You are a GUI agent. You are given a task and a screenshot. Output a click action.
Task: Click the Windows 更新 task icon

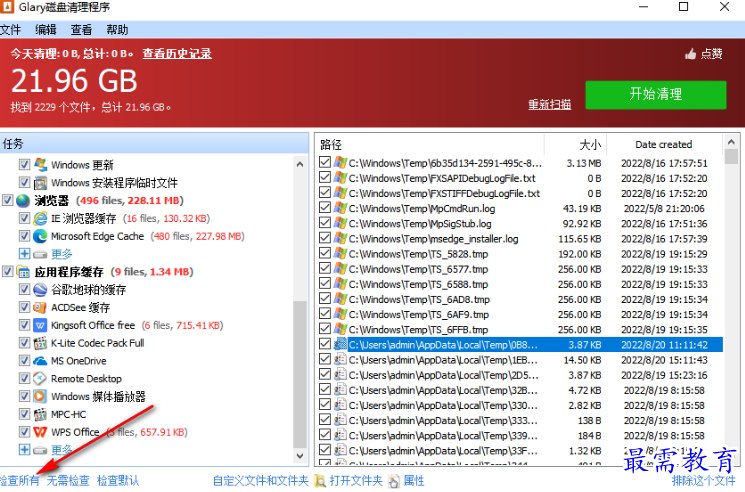point(40,165)
